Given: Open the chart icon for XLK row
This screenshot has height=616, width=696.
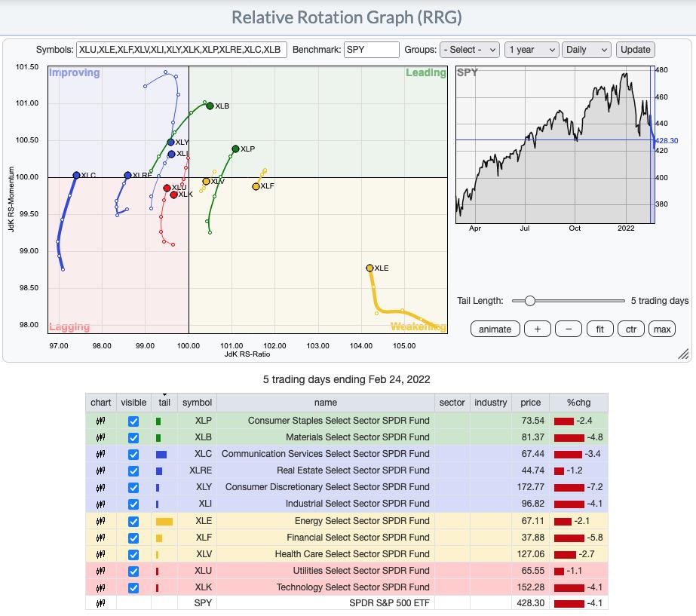Looking at the screenshot, I should pyautogui.click(x=101, y=587).
